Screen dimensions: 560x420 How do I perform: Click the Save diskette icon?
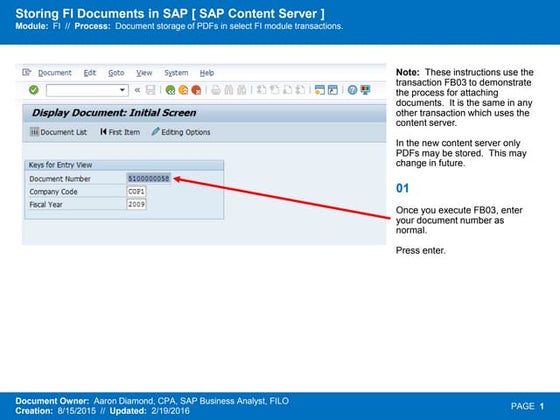tap(150, 90)
